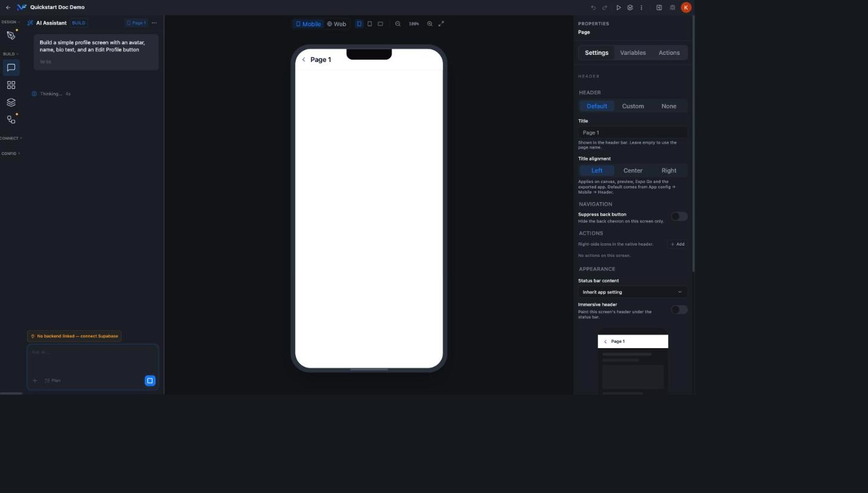The image size is (868, 493).
Task: Open the debug bug icon
Action: tap(672, 8)
